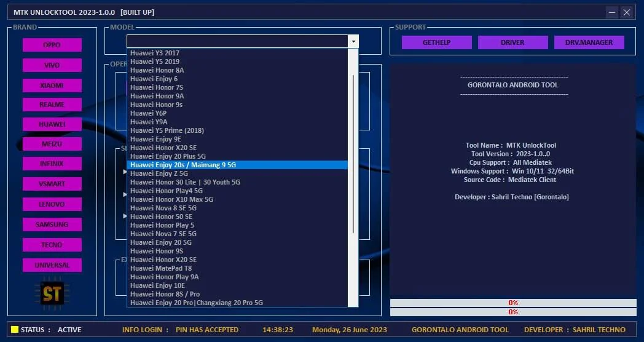Select Huawei Y3 2017 from list

coord(237,53)
